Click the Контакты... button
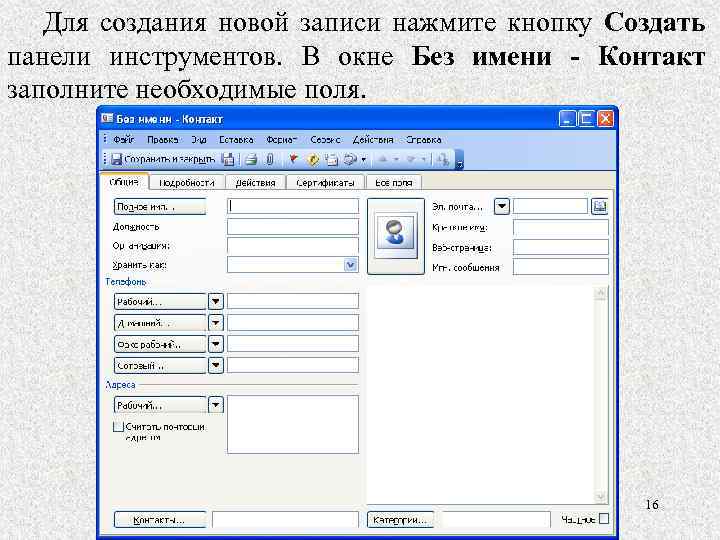 tap(160, 520)
